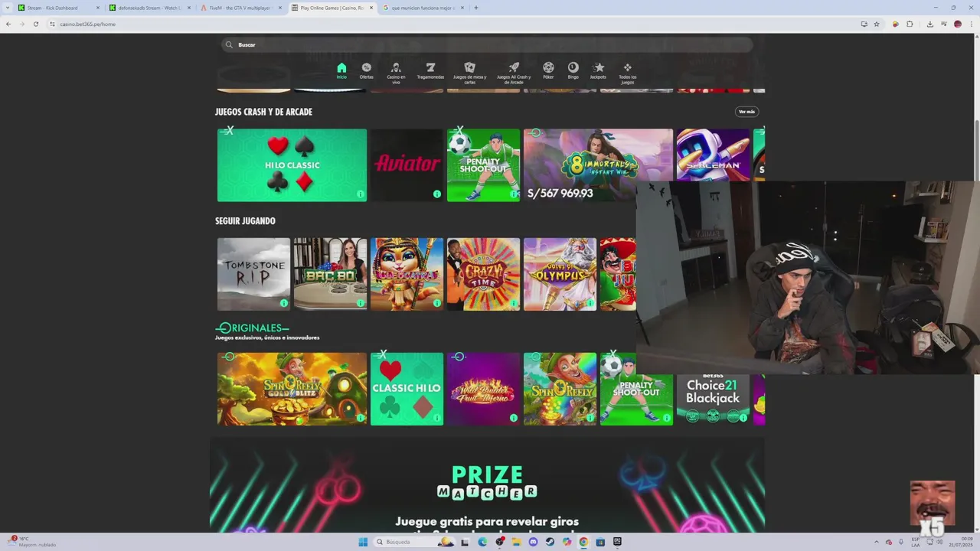
Task: Continue playing Bac Bo
Action: pyautogui.click(x=330, y=274)
